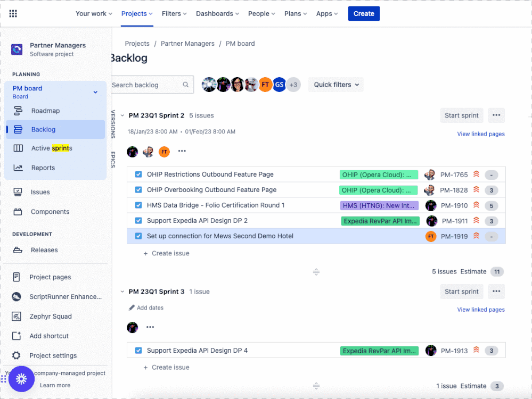532x399 pixels.
Task: Open the Quick filters dropdown
Action: 336,85
